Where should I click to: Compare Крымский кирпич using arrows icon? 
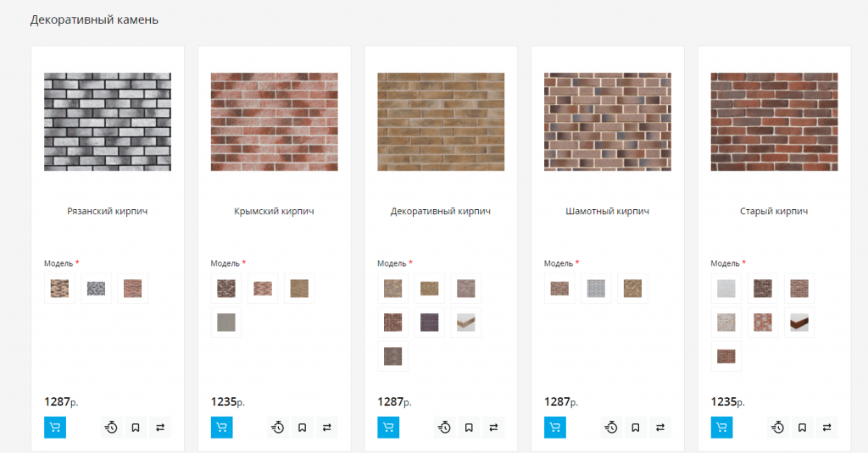pyautogui.click(x=326, y=427)
